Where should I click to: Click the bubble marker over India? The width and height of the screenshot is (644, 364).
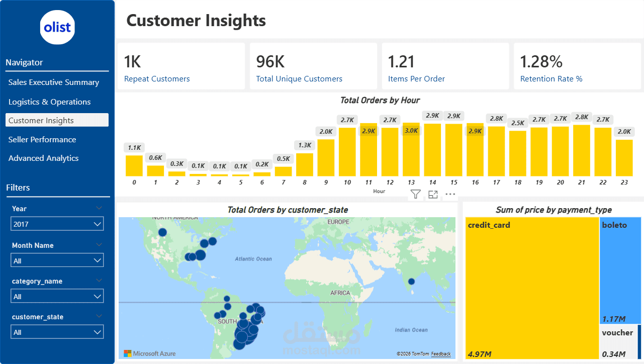coord(411,282)
